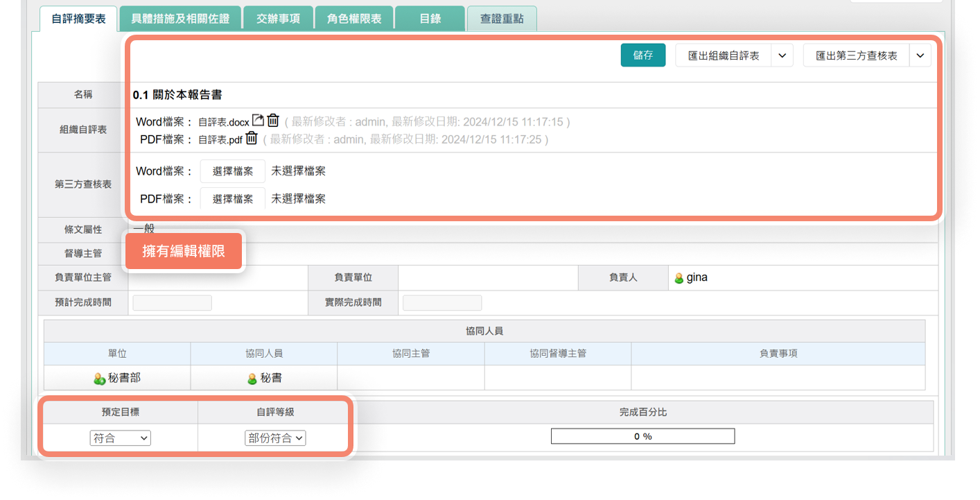Open the 自評等級 select showing 部份符合
Screen dimensions: 980x500
[x=275, y=438]
